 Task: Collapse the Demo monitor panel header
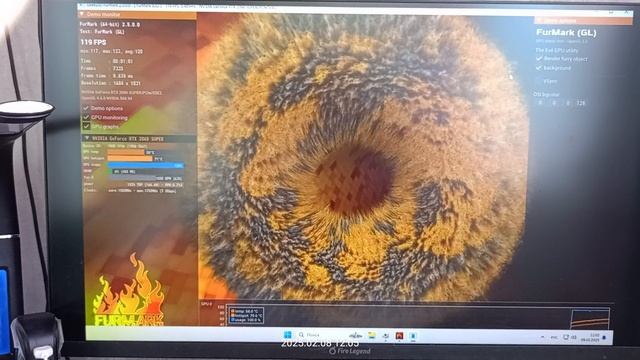point(137,15)
